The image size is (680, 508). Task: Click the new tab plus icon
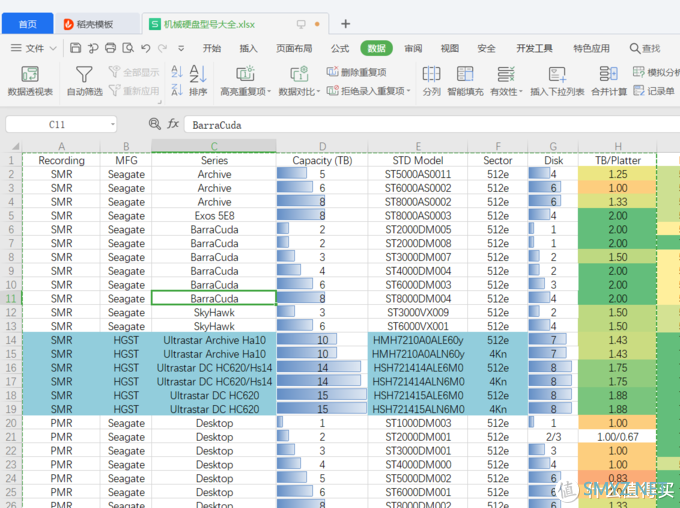[x=346, y=24]
